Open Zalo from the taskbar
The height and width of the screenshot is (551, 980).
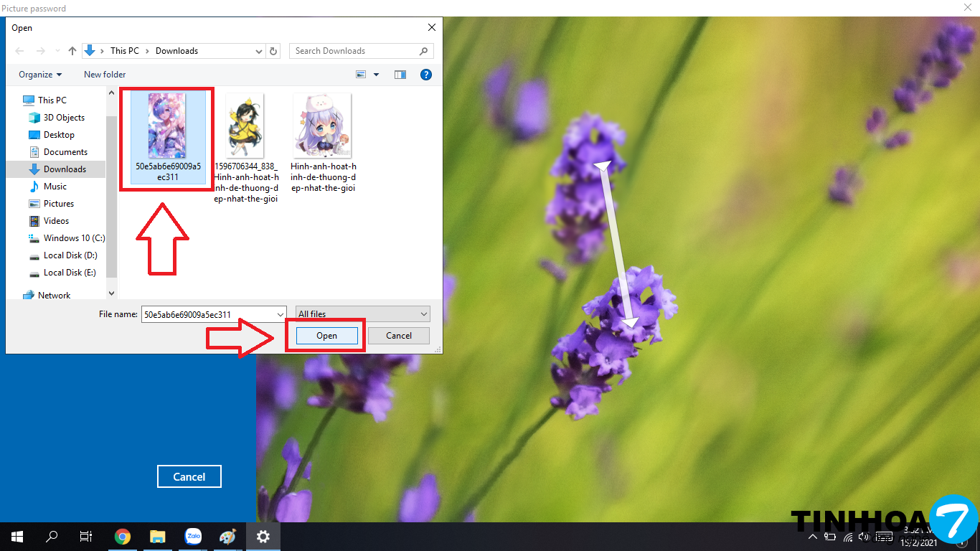pos(193,537)
